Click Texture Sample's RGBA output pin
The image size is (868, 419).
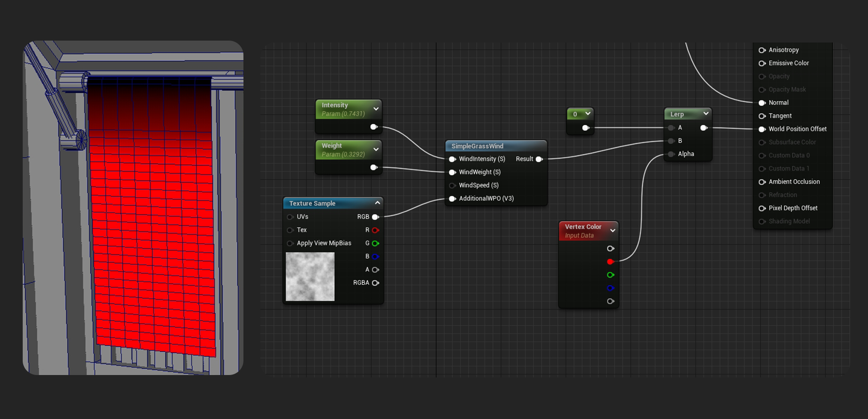click(375, 283)
